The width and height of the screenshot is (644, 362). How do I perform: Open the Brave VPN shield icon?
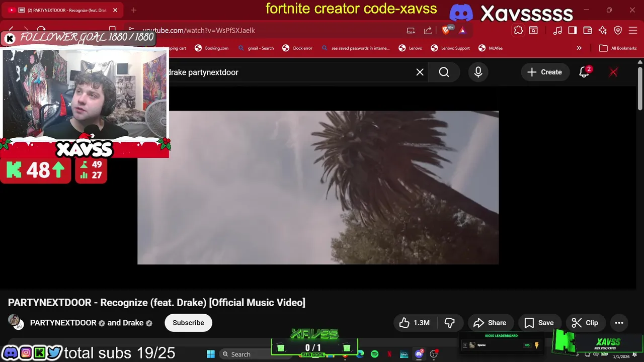click(618, 30)
